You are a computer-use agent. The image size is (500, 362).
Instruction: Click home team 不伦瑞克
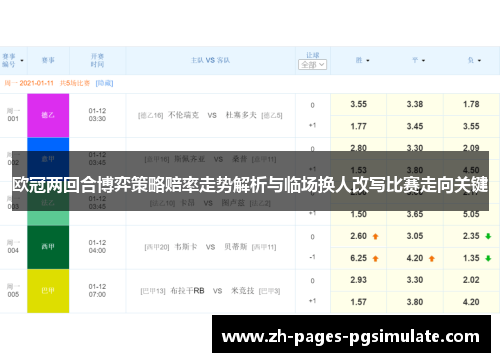(x=183, y=115)
